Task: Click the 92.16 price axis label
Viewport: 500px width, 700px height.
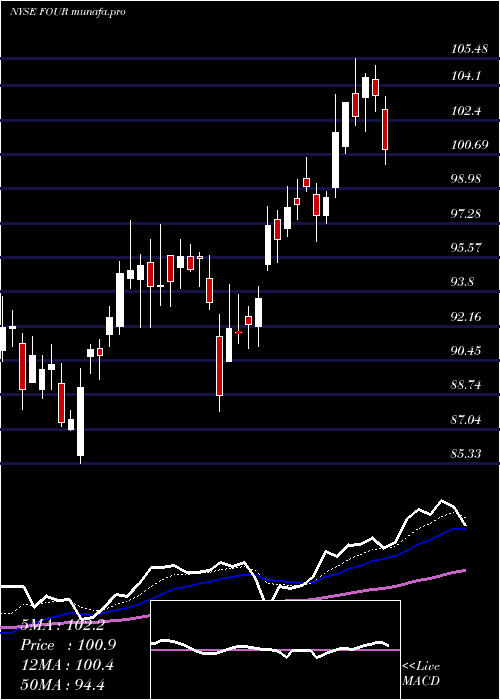Action: [x=467, y=317]
